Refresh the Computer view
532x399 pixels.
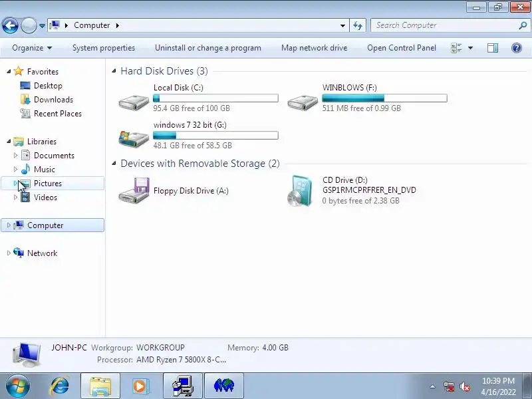click(x=358, y=25)
